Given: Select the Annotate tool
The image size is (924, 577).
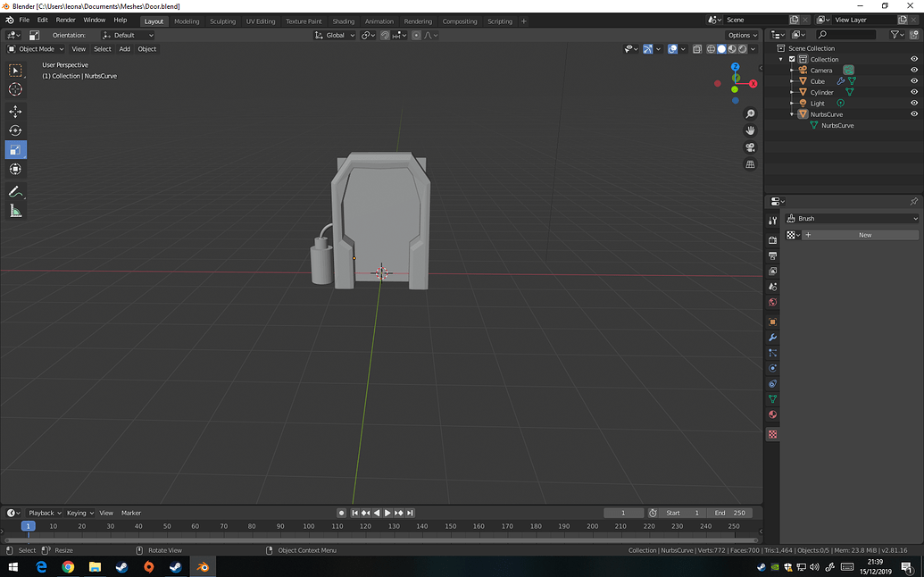Looking at the screenshot, I should pos(16,191).
